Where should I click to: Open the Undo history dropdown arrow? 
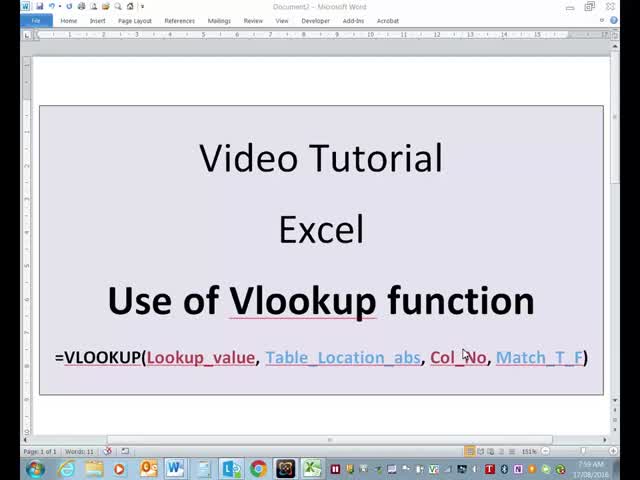click(x=60, y=7)
